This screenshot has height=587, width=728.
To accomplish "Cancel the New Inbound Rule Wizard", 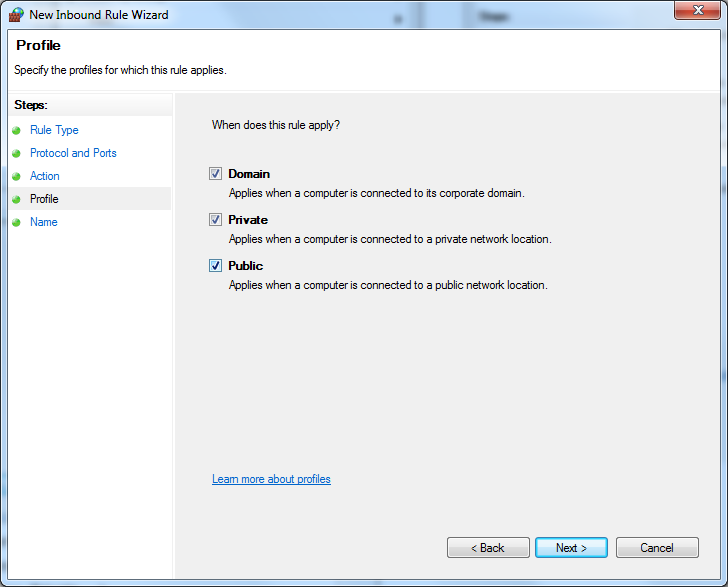I will coord(656,548).
